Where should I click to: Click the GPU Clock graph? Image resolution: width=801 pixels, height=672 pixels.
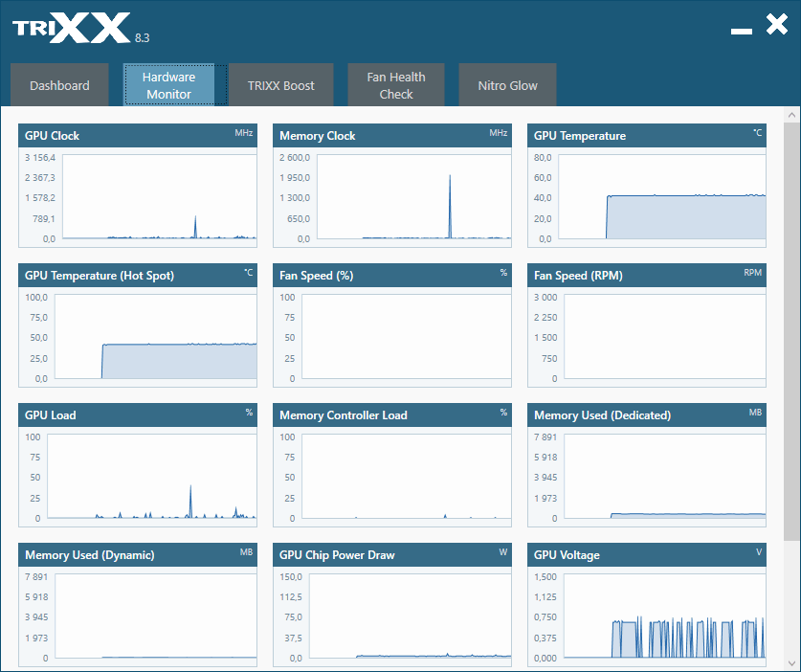tap(160, 197)
